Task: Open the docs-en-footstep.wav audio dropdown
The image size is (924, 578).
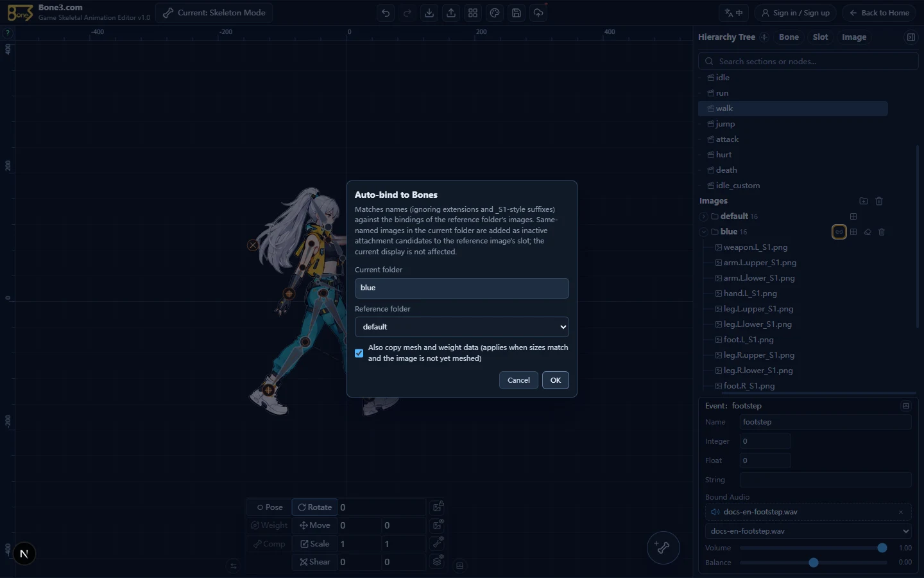Action: pos(809,531)
